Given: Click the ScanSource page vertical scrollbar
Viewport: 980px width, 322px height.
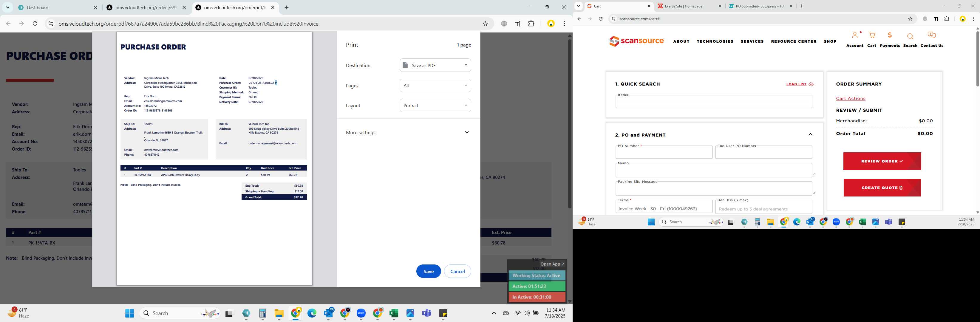Looking at the screenshot, I should click(x=977, y=59).
